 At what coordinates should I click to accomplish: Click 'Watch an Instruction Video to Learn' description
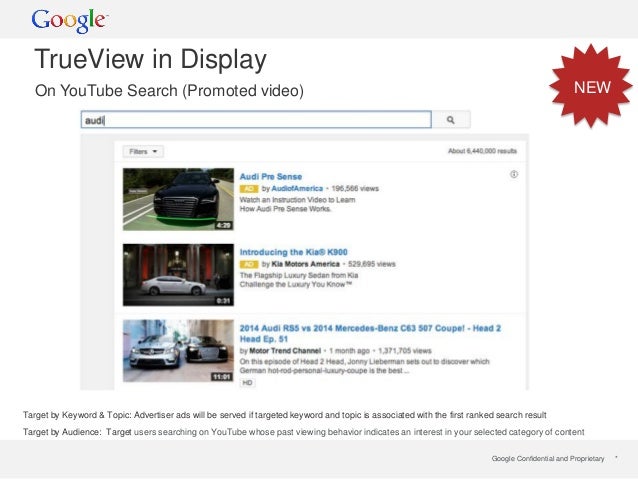pos(297,200)
